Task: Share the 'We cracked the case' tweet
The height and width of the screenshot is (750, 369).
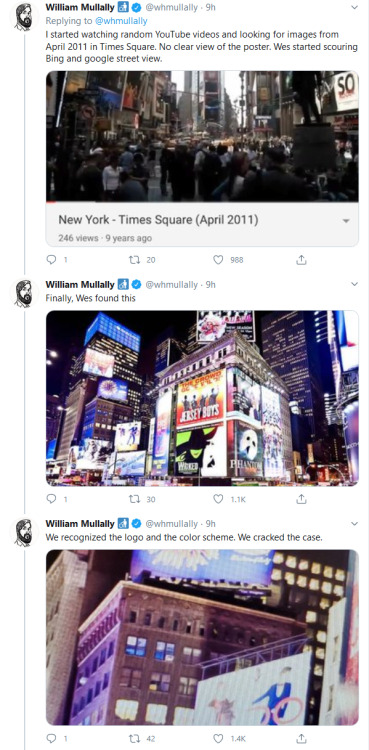Action: (x=301, y=738)
